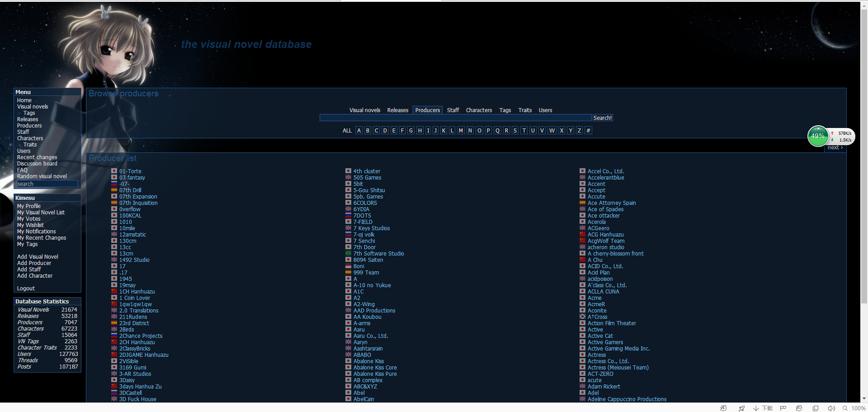868x412 pixels.
Task: Click the ad-block circle icon in status bar
Action: point(723,408)
